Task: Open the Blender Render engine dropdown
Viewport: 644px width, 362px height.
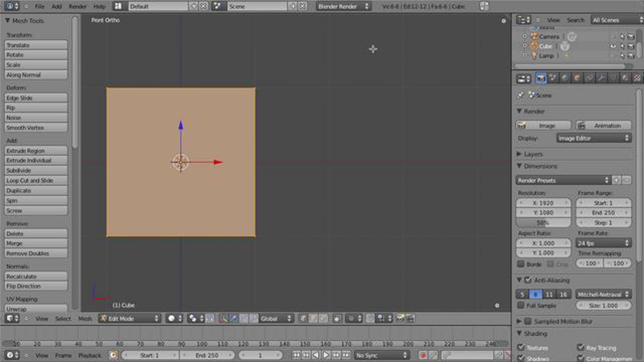Action: (x=344, y=6)
